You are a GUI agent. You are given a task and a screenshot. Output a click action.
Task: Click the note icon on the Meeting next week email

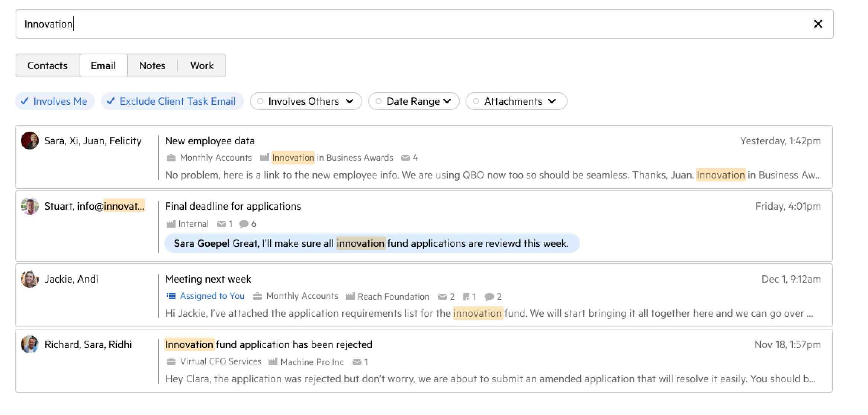(466, 297)
